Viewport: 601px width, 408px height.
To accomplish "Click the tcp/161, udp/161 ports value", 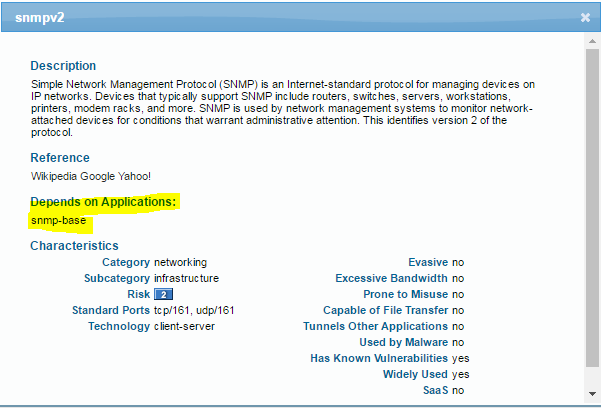I will tap(194, 310).
